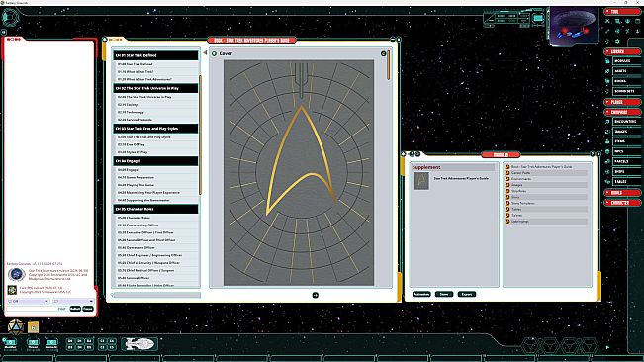Screen dimensions: 644x362
Task: Open the Assets button in the Library sidebar
Action: [x=627, y=71]
